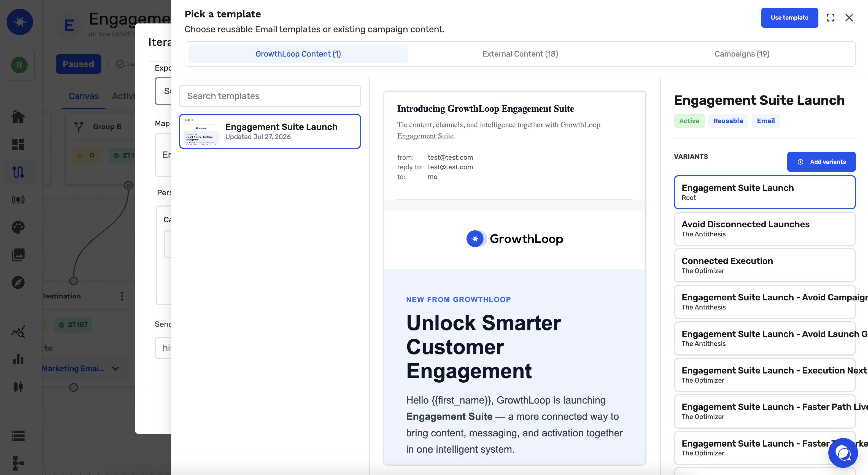Screen dimensions: 868x475
Task: Click the Updated Jul 27, 2026 text
Action: [x=258, y=137]
